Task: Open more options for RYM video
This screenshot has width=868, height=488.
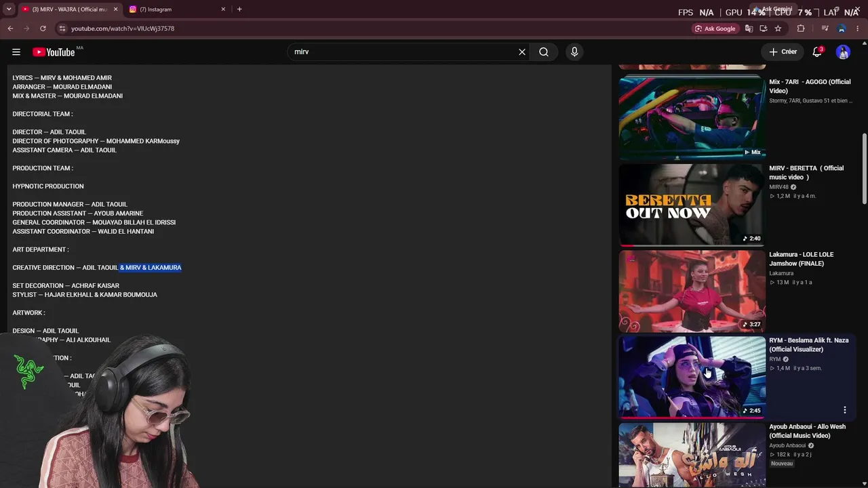Action: coord(845,410)
